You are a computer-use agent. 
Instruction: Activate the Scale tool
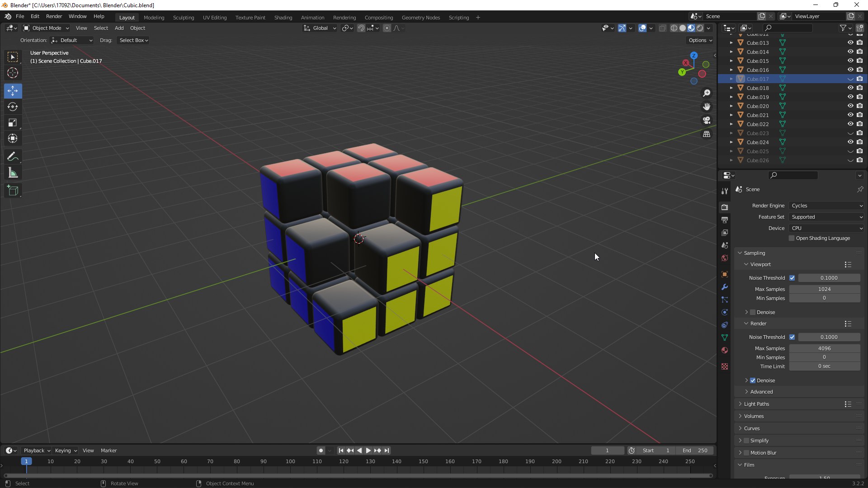click(x=13, y=122)
